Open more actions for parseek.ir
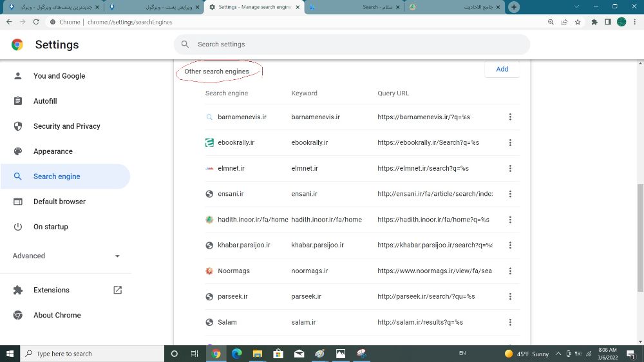644x362 pixels. (x=510, y=297)
